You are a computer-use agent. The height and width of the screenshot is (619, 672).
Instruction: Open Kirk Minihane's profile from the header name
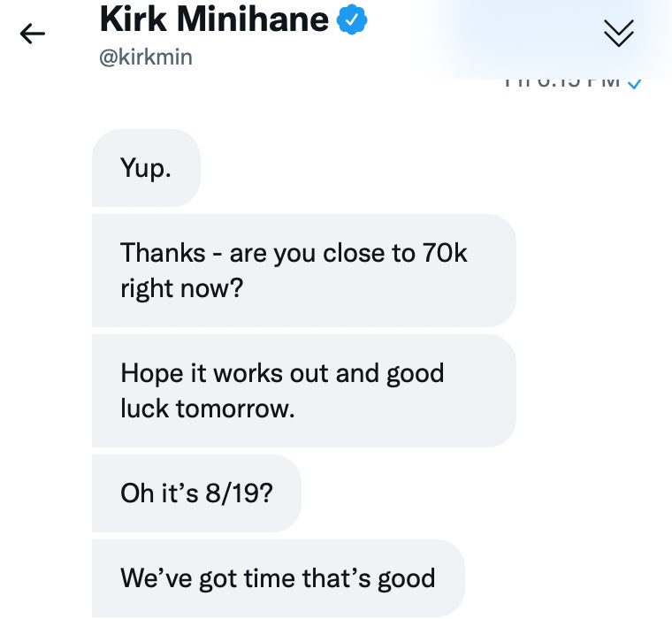click(x=214, y=19)
